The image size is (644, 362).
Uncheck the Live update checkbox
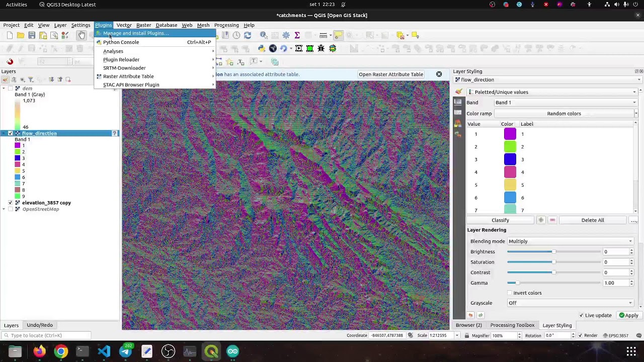pos(581,316)
